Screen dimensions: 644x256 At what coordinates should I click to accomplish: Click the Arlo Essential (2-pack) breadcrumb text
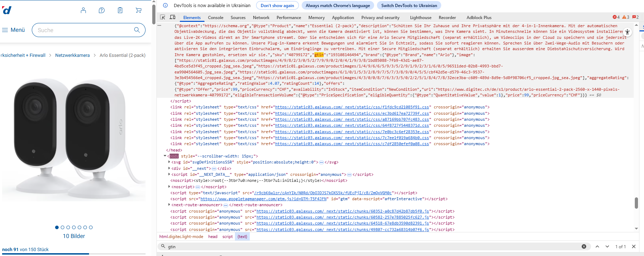pos(123,55)
